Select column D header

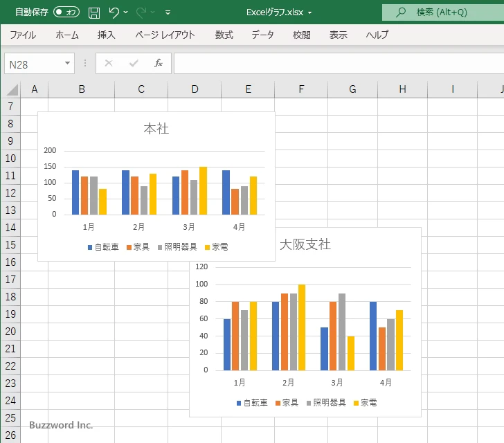point(195,89)
